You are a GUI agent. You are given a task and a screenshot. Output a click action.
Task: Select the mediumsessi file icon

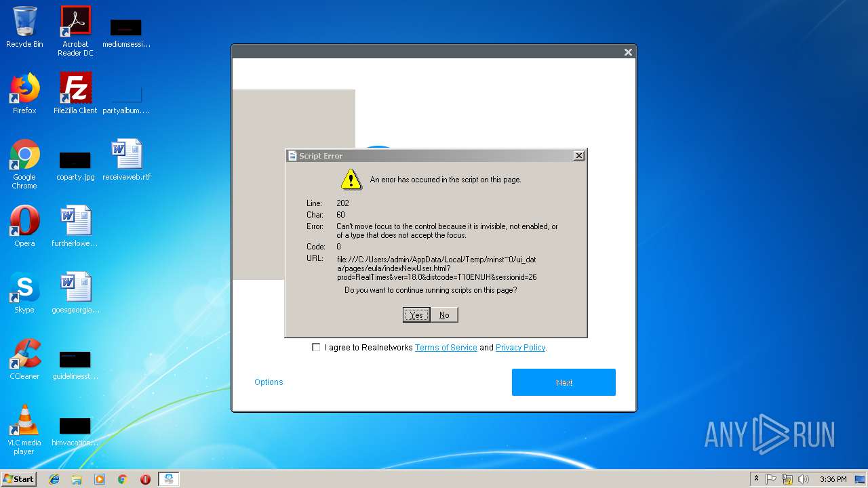click(x=126, y=33)
